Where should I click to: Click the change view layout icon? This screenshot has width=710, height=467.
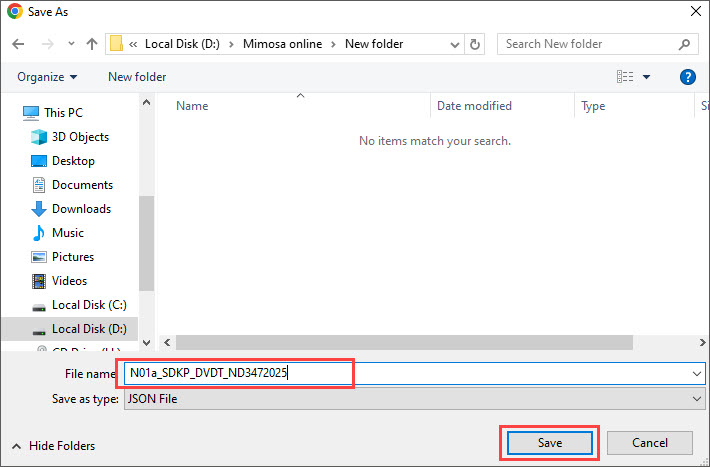pyautogui.click(x=626, y=77)
